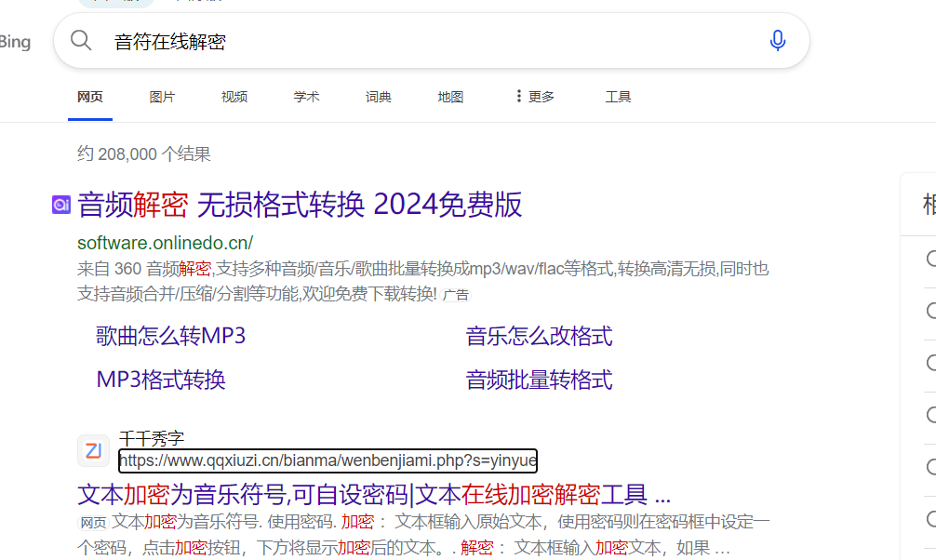
Task: Open the 音频批量转格式 sitelink
Action: tap(539, 380)
